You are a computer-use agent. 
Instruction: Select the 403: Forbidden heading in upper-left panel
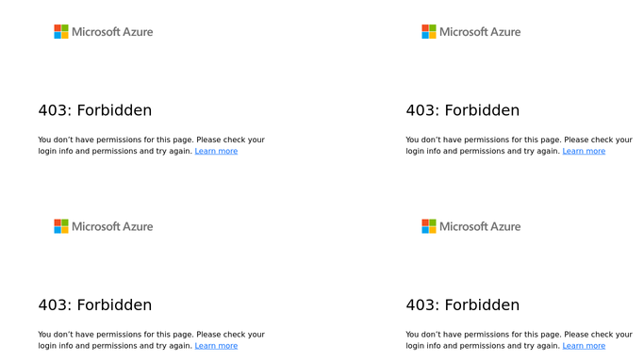(95, 110)
